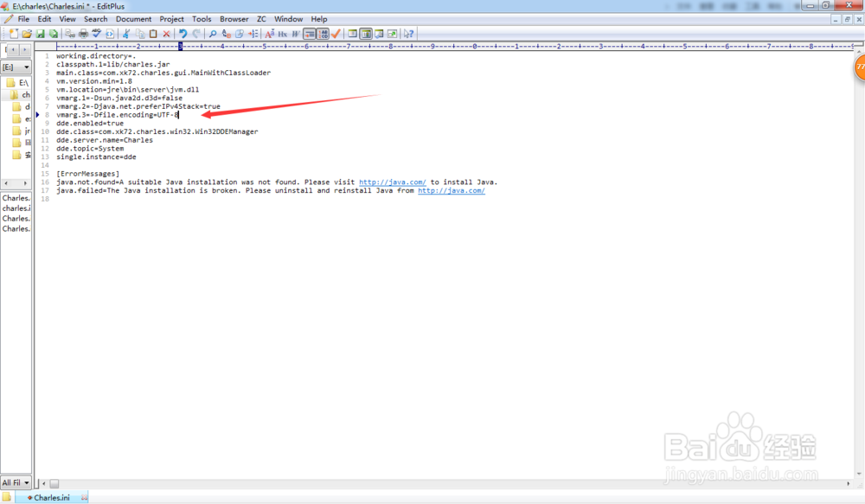Screen dimensions: 865x504
Task: Click the Replace toolbar icon
Action: click(x=226, y=34)
